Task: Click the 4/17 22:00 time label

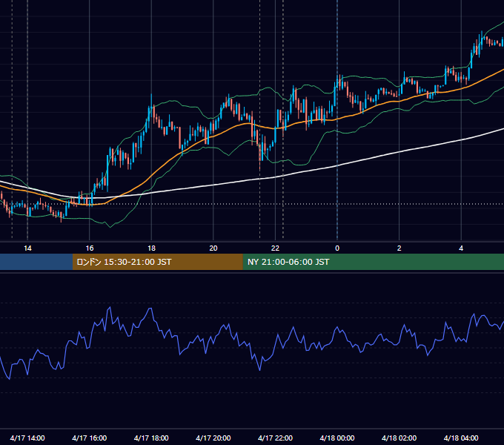Action: pos(275,438)
